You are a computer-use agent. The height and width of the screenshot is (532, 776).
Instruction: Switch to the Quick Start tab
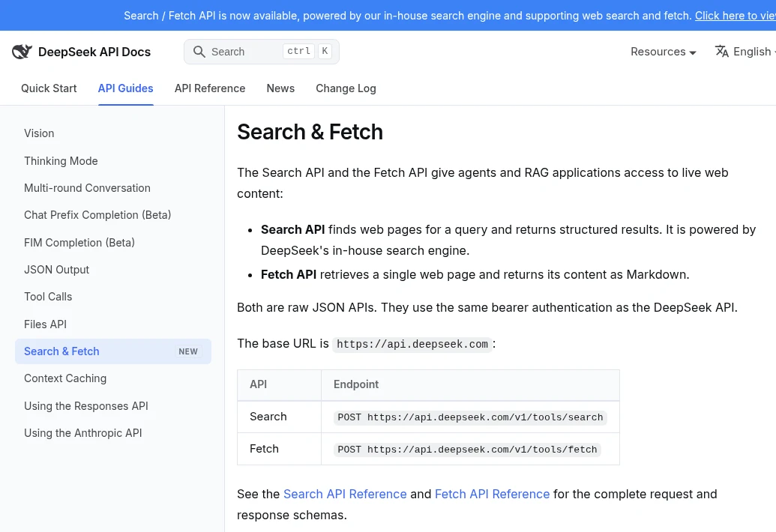coord(49,88)
